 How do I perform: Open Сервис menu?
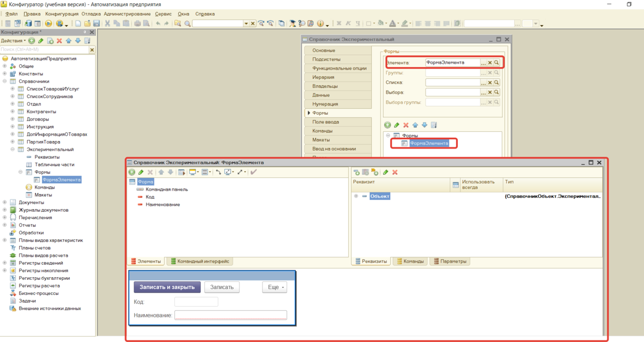(x=163, y=13)
